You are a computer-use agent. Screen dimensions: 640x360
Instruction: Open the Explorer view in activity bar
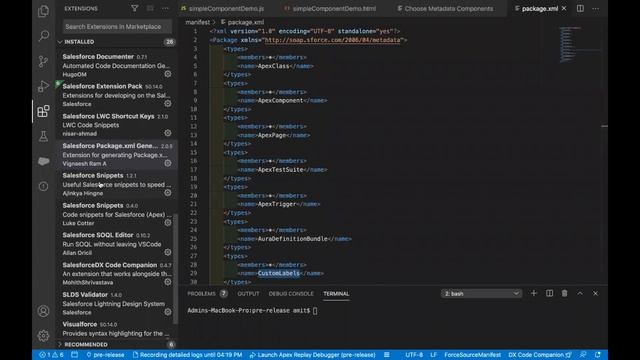click(x=43, y=11)
